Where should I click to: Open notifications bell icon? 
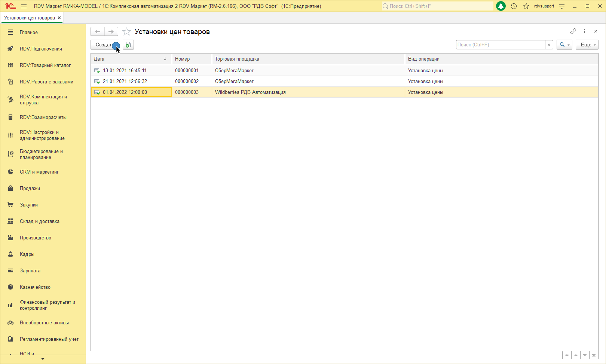tap(501, 6)
